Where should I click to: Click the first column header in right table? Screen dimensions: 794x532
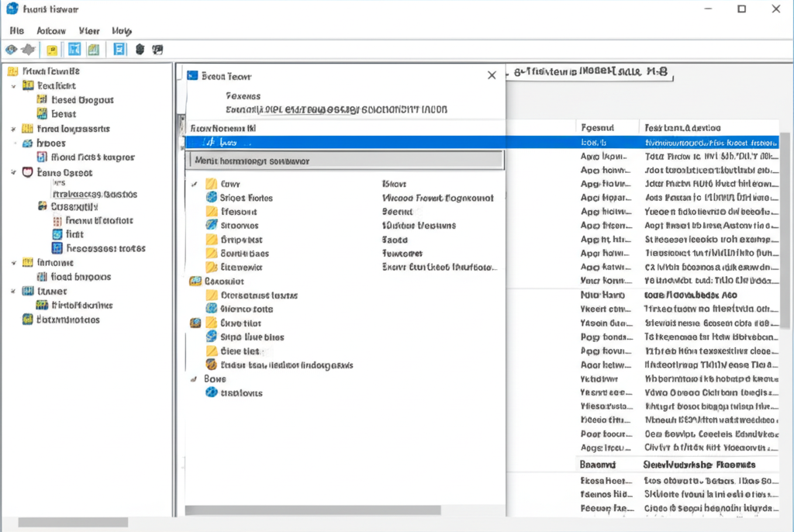[597, 127]
